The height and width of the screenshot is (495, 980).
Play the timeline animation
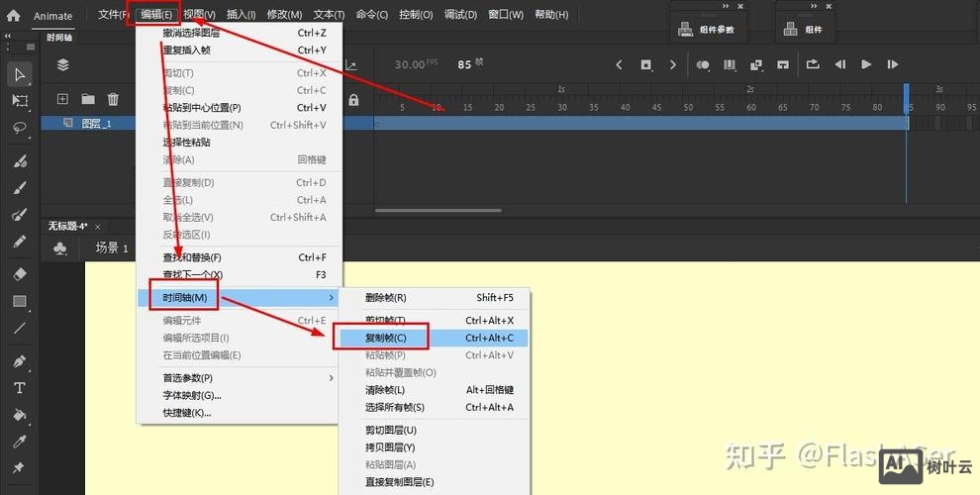866,64
